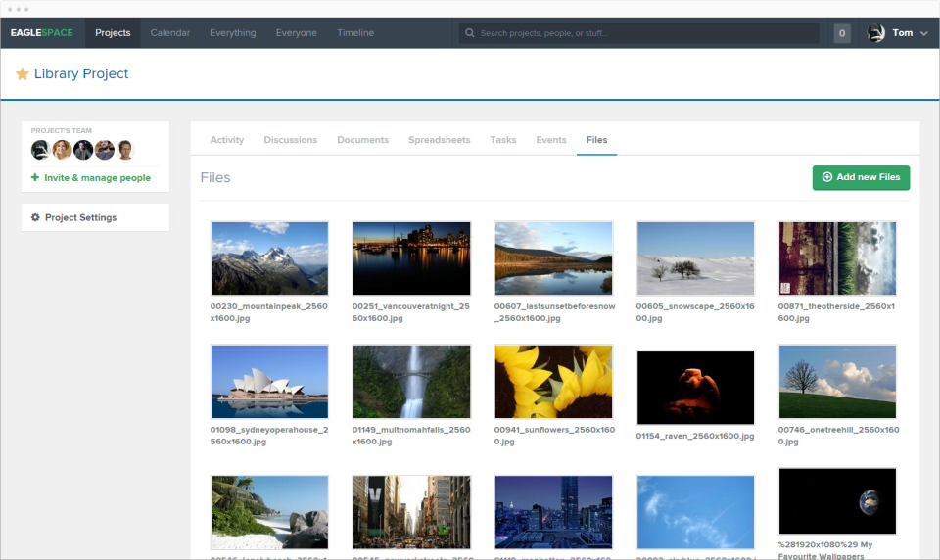940x560 pixels.
Task: Click the Library Project title
Action: (x=81, y=73)
